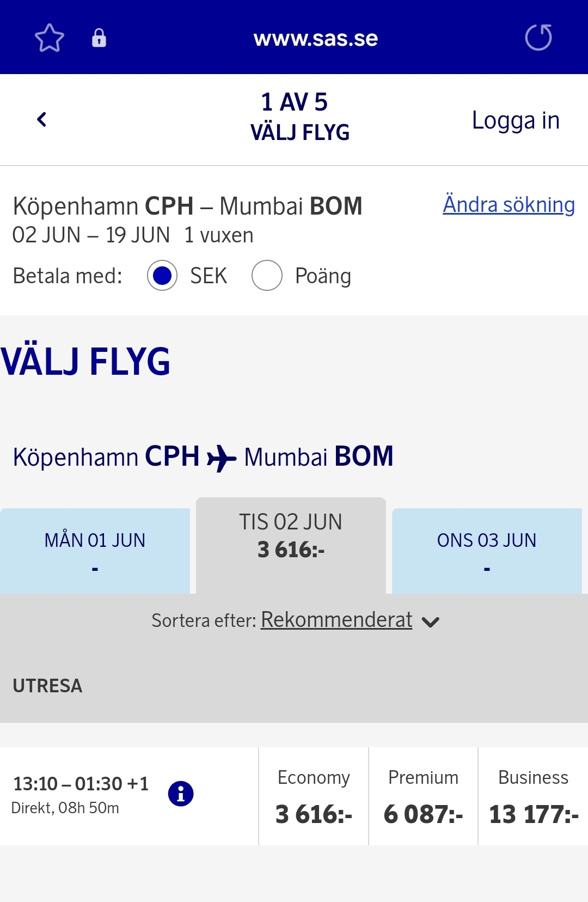Choose Business fare 13 177:-

tap(533, 796)
